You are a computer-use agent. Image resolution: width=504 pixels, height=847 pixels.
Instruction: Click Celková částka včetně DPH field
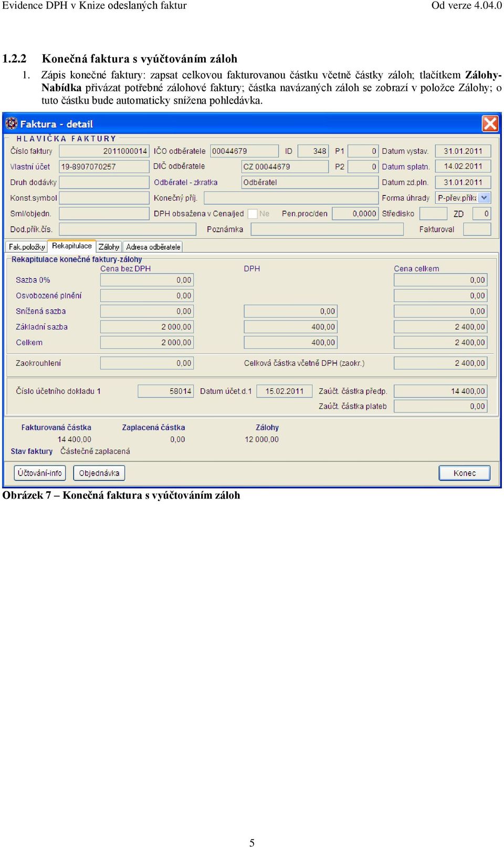(440, 363)
